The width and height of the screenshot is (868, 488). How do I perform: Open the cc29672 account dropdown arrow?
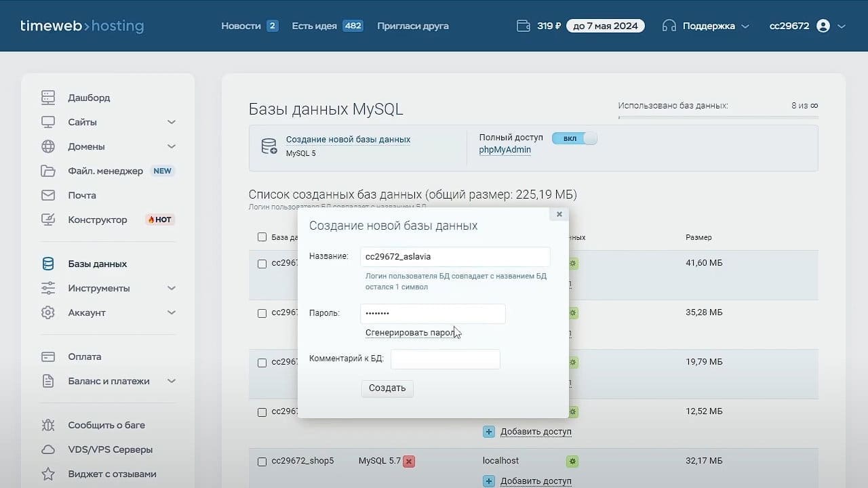(842, 26)
